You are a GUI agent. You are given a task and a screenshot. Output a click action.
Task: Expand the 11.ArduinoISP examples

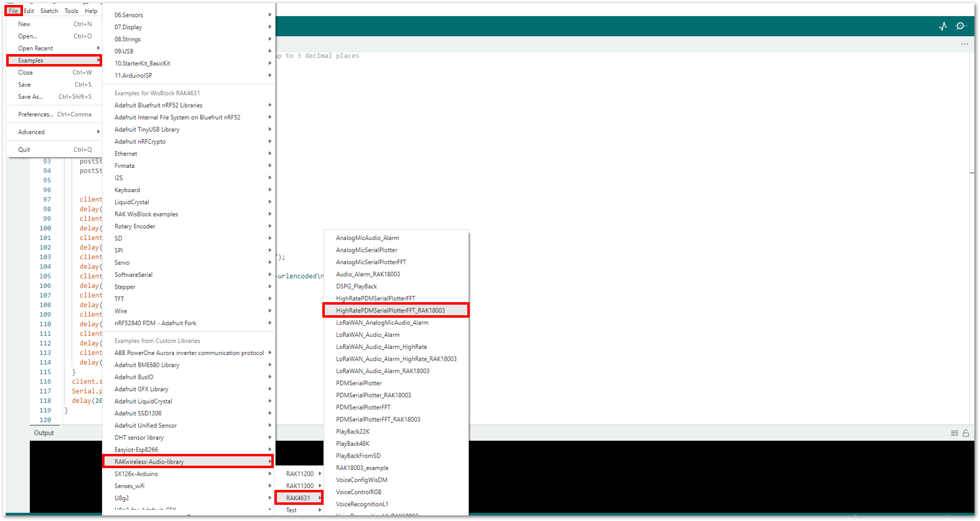(189, 76)
